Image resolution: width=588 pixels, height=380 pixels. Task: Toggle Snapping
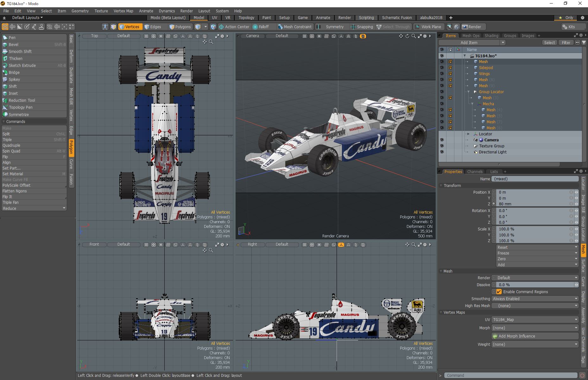362,27
